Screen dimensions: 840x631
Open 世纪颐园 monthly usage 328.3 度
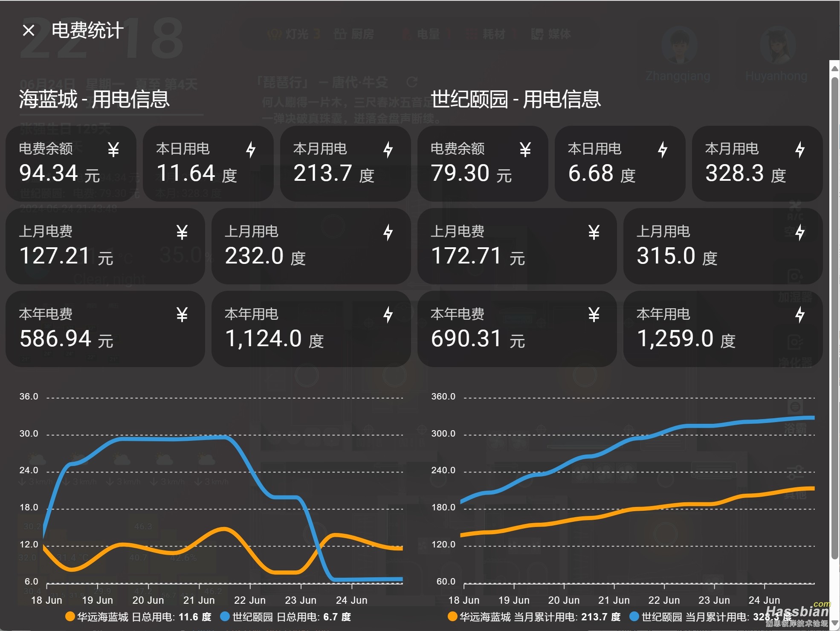coord(746,174)
